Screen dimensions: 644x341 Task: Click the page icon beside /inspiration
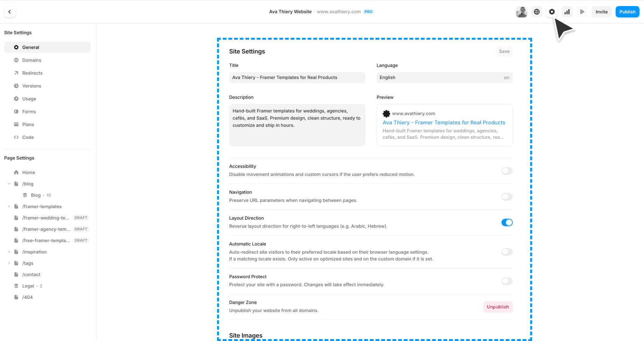click(x=16, y=252)
